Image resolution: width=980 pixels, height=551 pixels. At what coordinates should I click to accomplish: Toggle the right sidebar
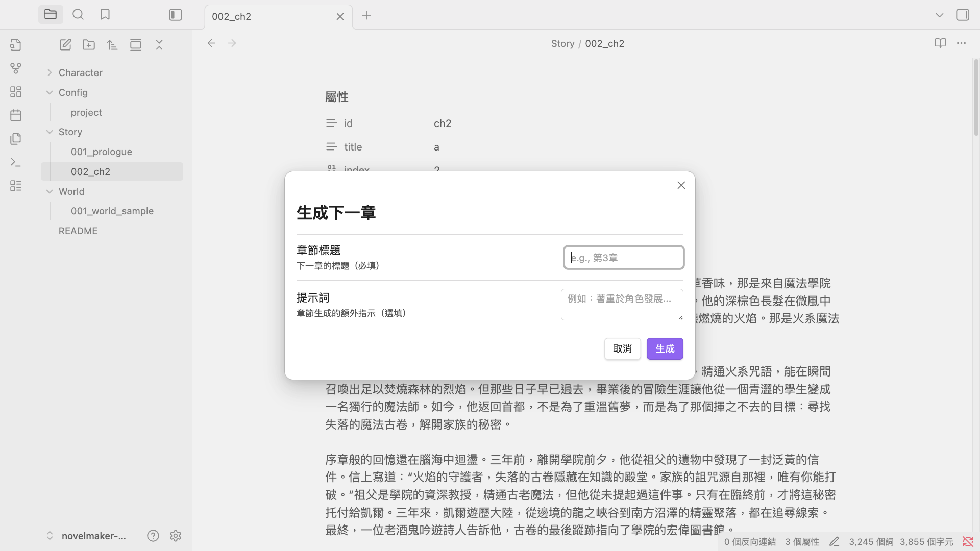[962, 15]
